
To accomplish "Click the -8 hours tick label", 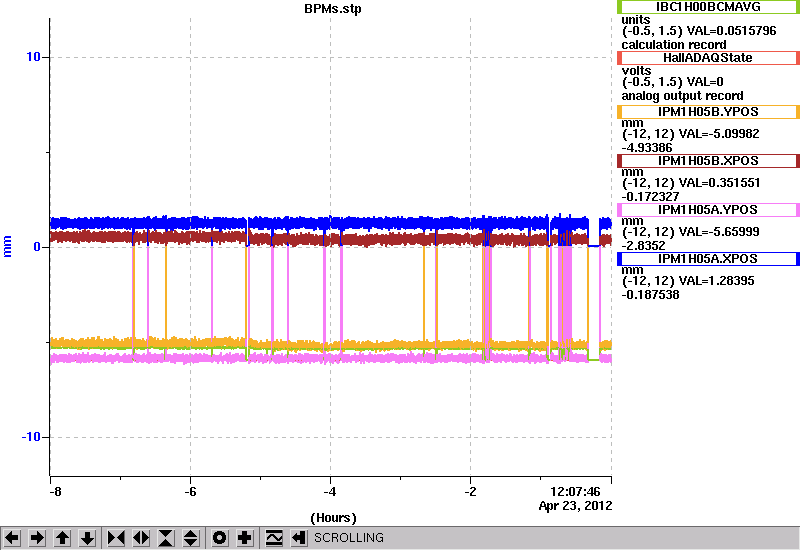I will (x=55, y=492).
